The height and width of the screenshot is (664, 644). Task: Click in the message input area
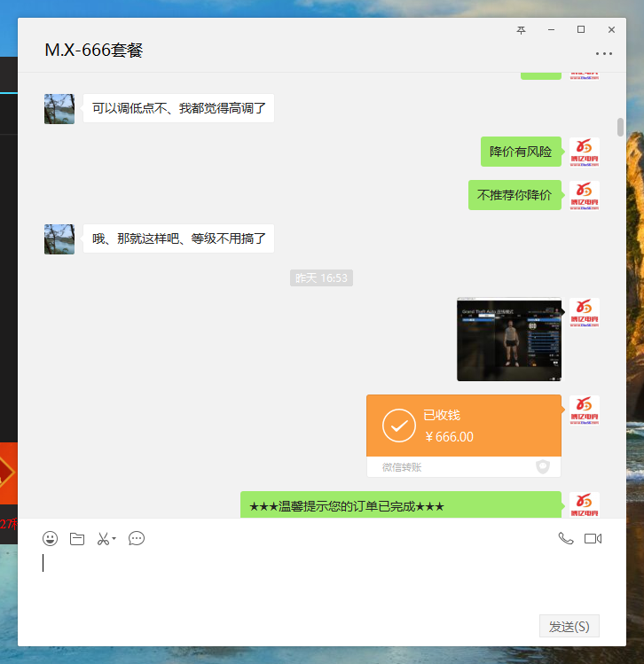coord(322,582)
